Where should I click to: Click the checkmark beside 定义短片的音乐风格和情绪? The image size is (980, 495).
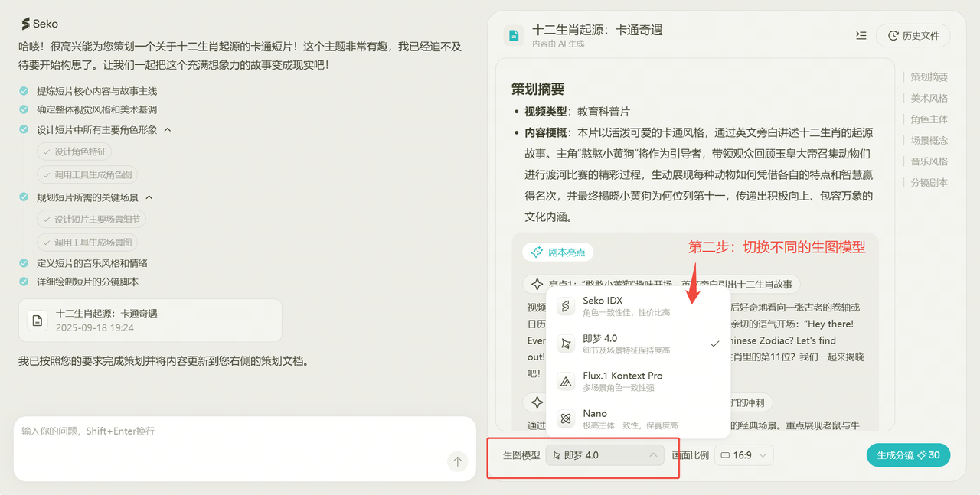24,263
